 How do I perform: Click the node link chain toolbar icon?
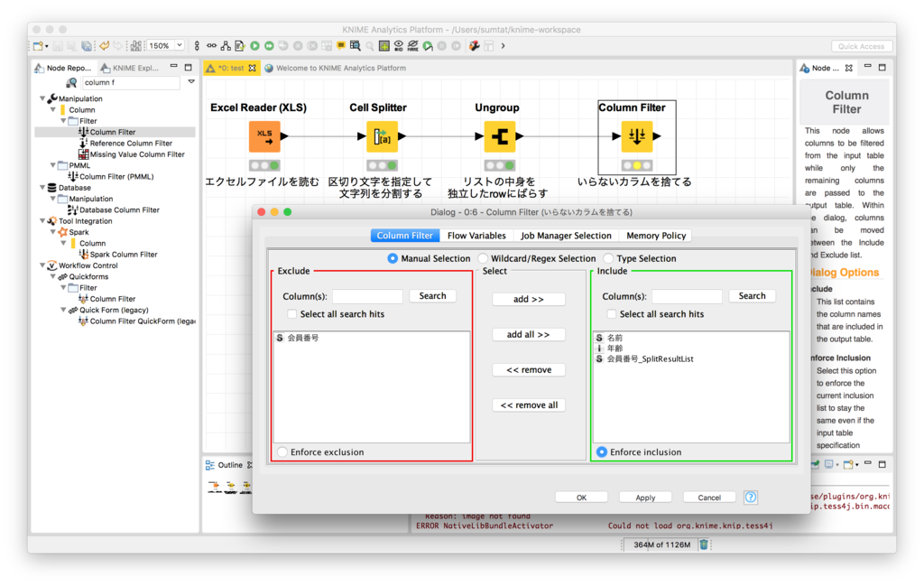tap(211, 46)
